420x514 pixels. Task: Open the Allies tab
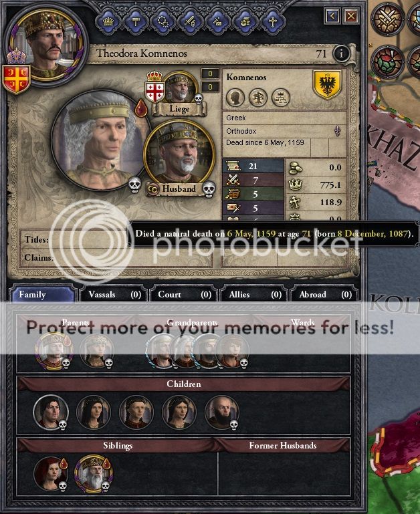click(254, 294)
